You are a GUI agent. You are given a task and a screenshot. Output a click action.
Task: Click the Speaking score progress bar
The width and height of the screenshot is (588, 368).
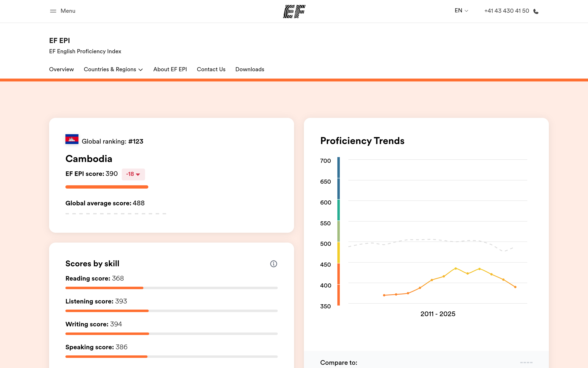(x=171, y=356)
